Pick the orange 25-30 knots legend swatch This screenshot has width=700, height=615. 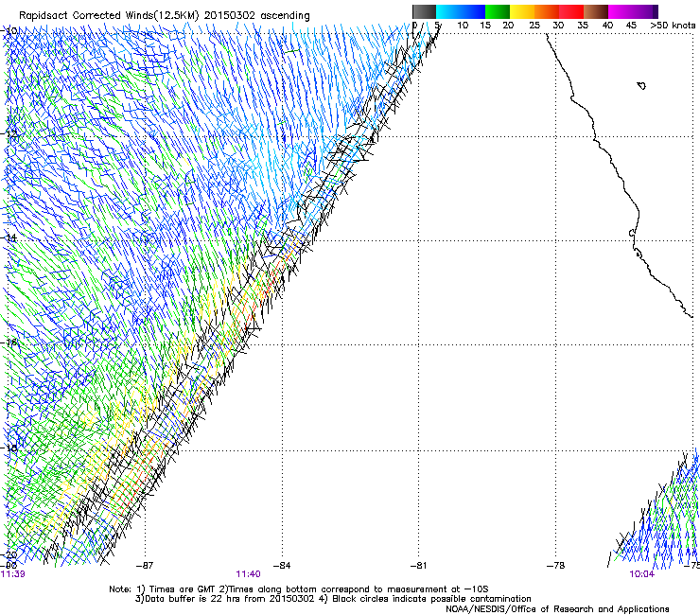pos(547,11)
